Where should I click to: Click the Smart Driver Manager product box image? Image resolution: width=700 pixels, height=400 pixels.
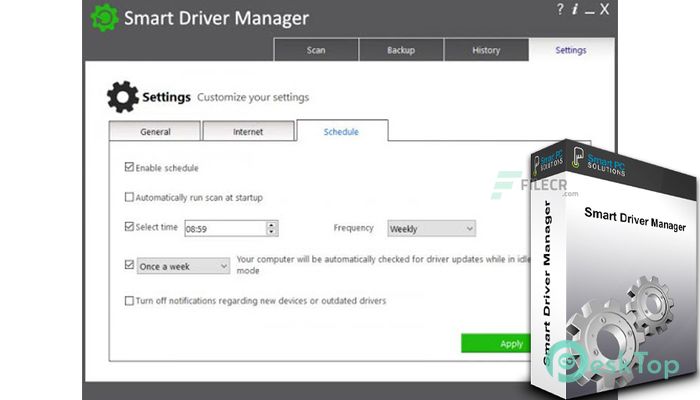(614, 268)
